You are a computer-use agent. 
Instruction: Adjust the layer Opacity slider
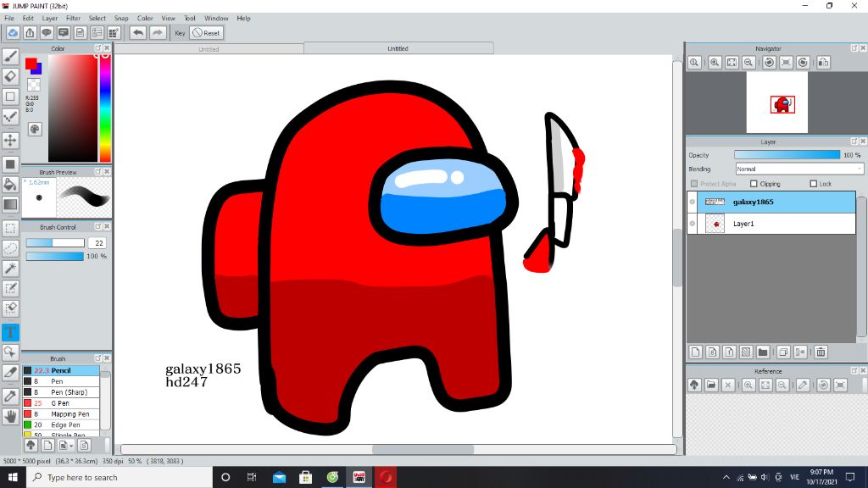787,155
